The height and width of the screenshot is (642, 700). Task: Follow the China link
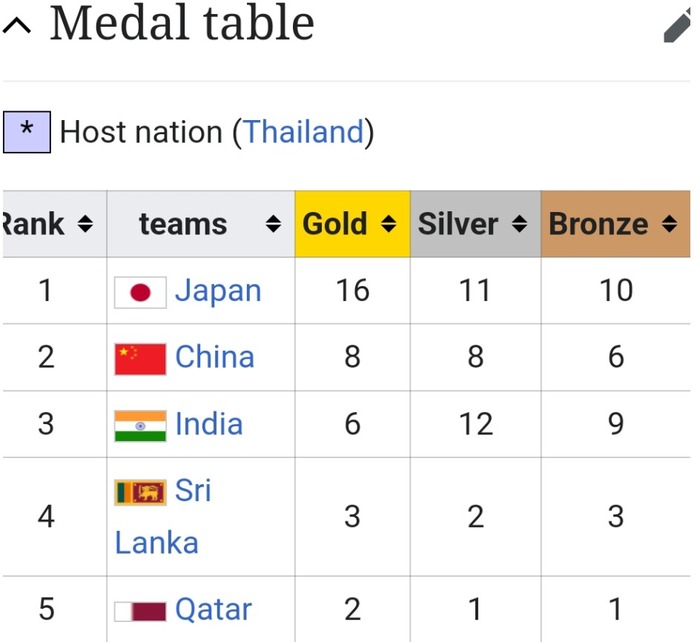click(x=214, y=357)
